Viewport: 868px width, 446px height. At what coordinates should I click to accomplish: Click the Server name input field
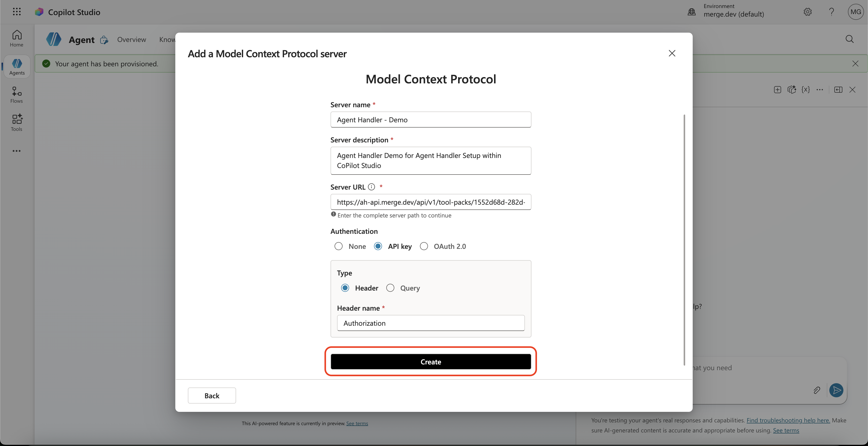tap(431, 120)
